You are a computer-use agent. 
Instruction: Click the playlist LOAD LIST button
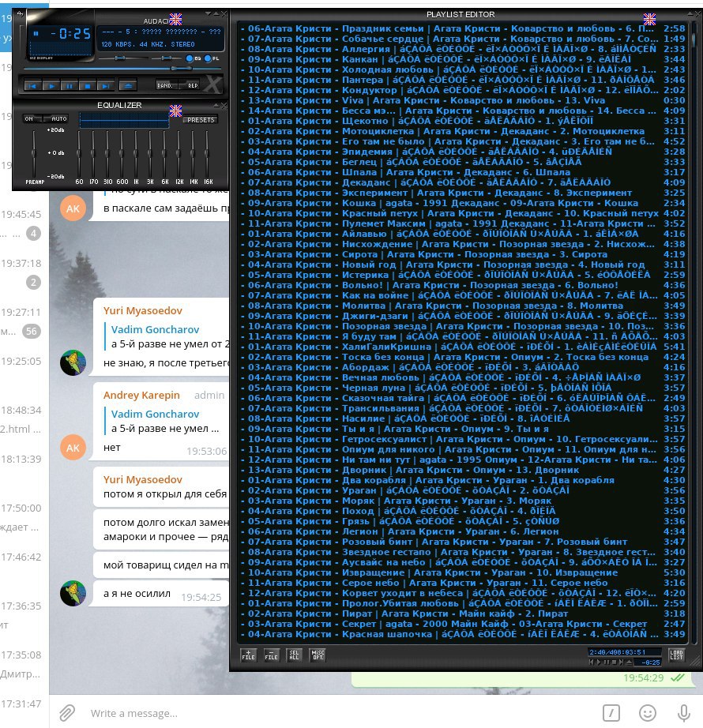click(676, 655)
